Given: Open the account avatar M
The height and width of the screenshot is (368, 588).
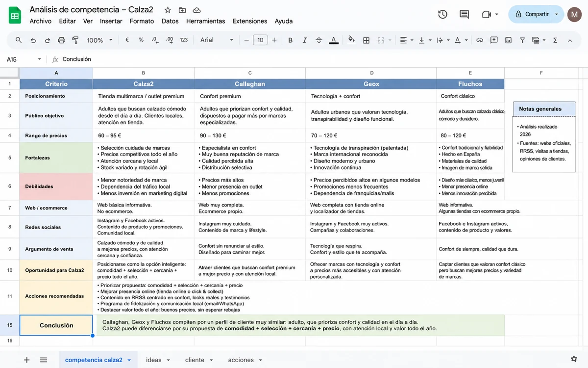Looking at the screenshot, I should (574, 14).
